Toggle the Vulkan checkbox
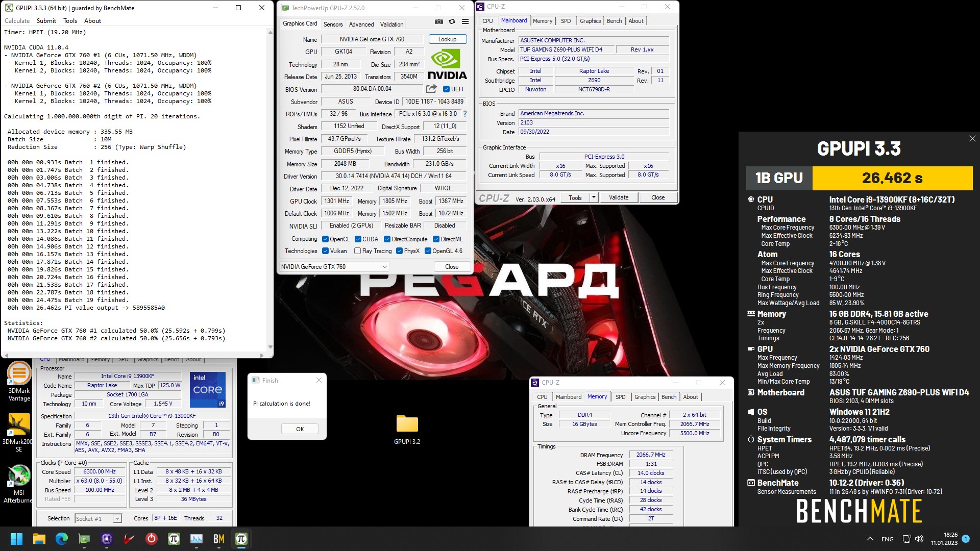980x551 pixels. point(325,251)
